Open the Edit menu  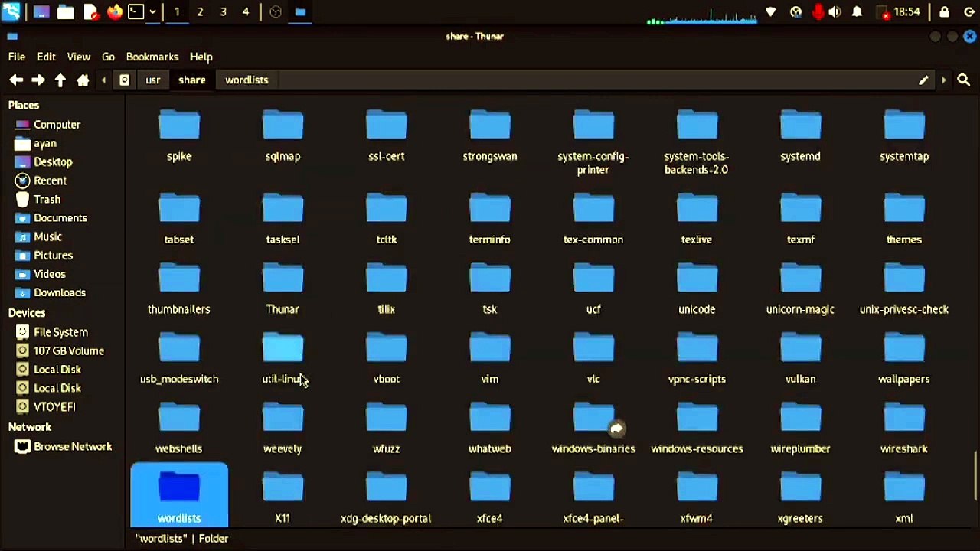pos(46,57)
